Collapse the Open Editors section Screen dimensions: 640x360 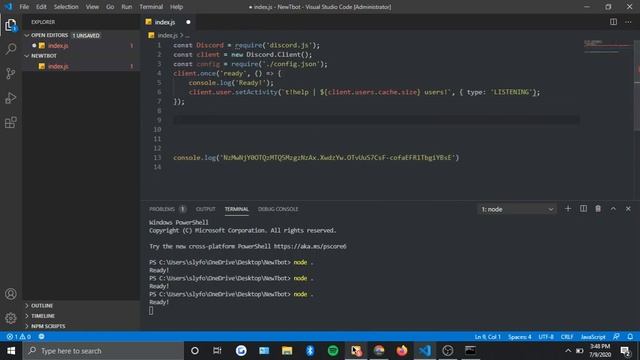point(49,36)
